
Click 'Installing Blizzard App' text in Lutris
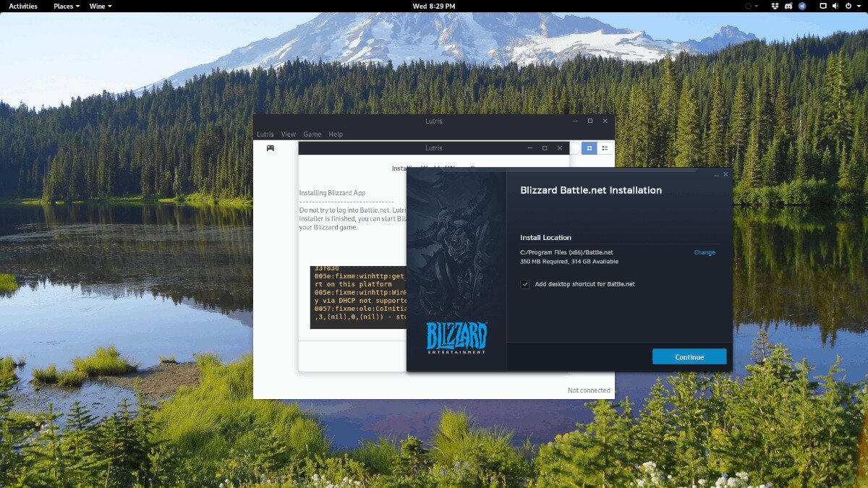(332, 193)
